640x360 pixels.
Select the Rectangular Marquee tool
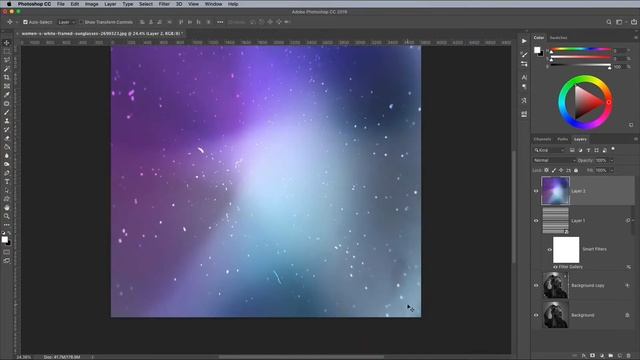[7, 51]
